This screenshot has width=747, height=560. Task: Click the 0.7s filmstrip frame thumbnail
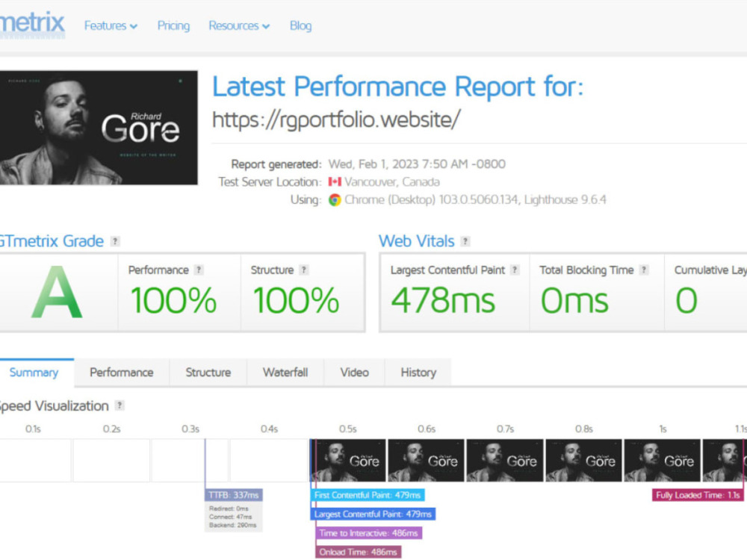tap(505, 461)
